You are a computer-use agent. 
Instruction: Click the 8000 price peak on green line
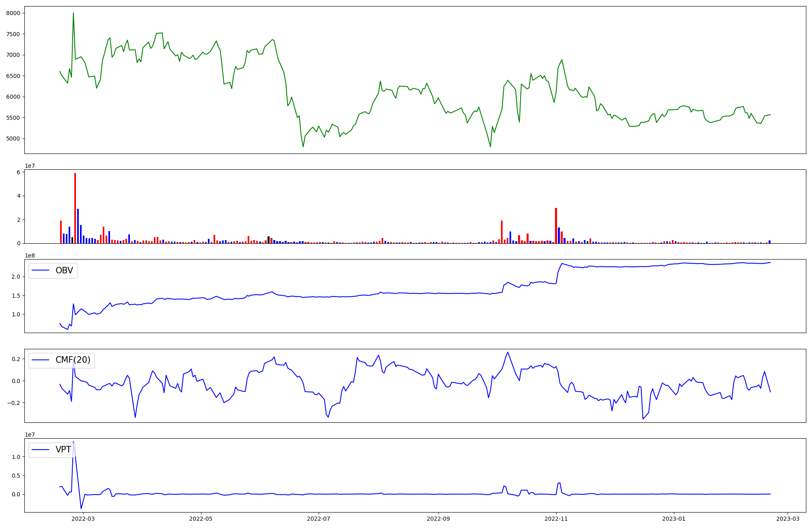pos(73,13)
